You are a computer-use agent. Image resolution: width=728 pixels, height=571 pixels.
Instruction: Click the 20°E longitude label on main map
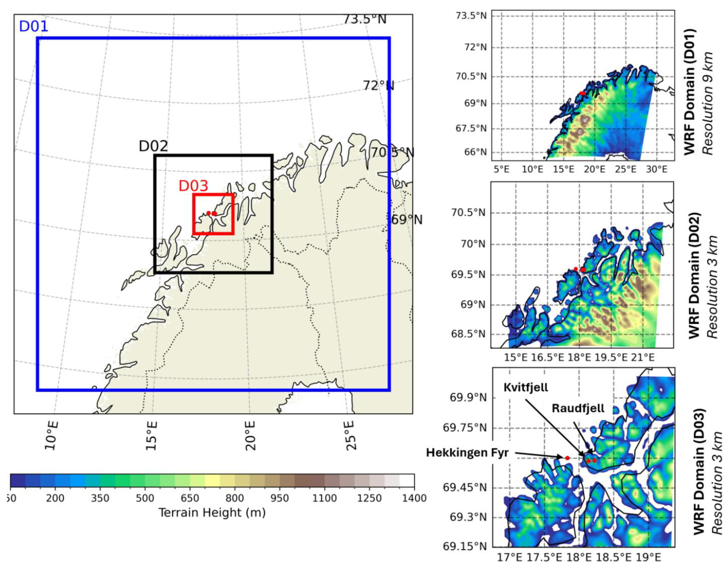pyautogui.click(x=250, y=436)
